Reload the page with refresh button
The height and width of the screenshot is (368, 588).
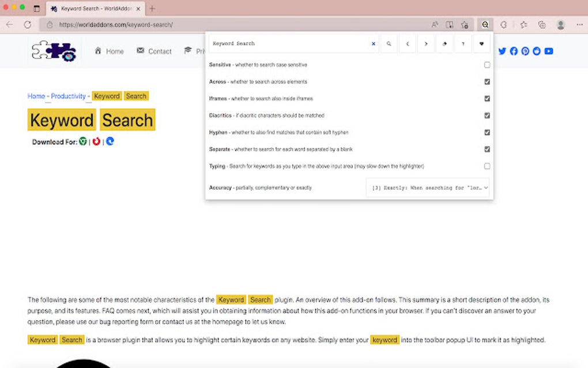(27, 25)
